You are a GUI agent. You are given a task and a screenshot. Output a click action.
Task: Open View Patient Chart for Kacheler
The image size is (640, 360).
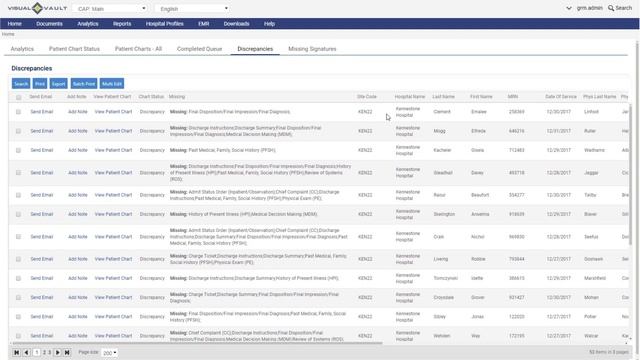(113, 150)
